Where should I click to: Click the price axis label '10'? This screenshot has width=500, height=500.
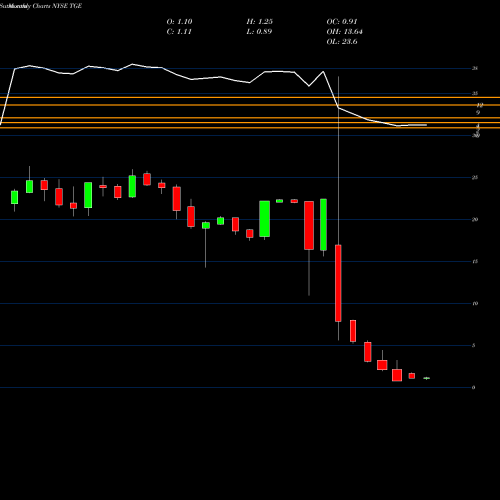475,303
